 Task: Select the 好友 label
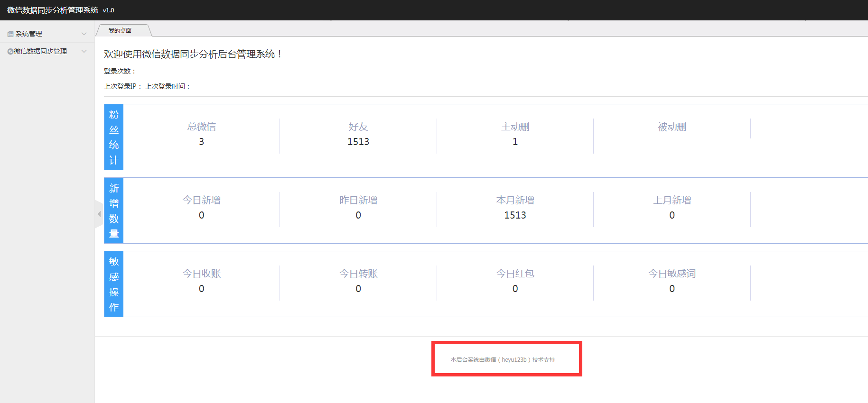(x=358, y=127)
